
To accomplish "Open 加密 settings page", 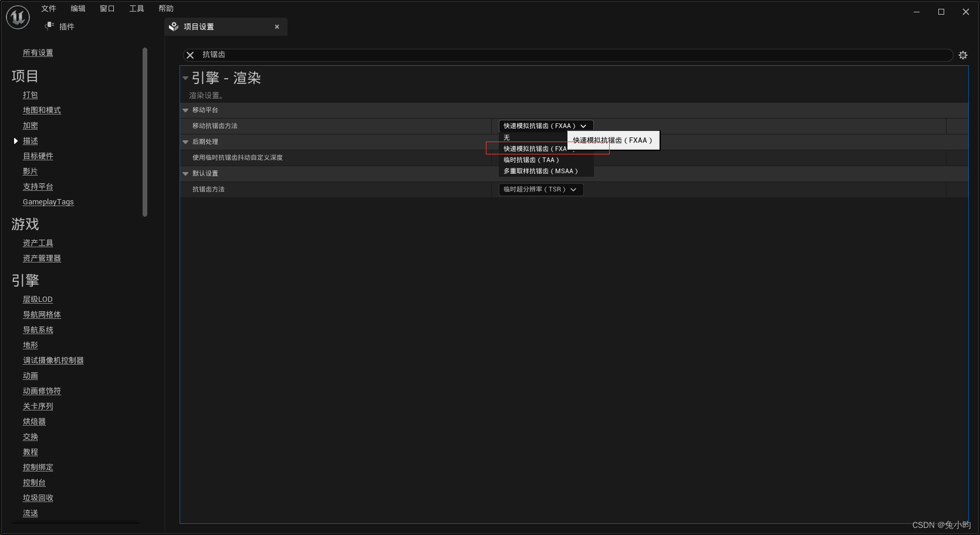I will (31, 126).
